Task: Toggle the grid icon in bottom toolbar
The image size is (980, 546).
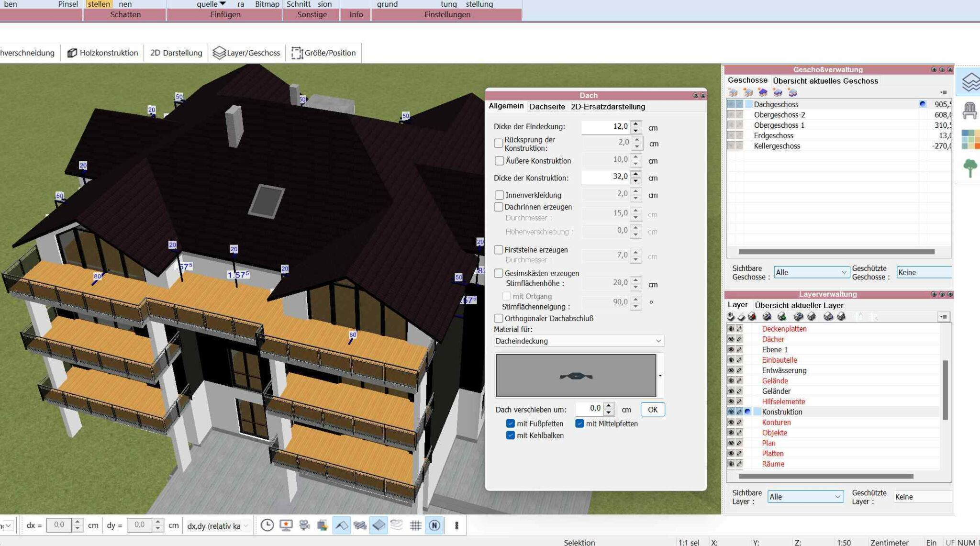Action: point(415,525)
